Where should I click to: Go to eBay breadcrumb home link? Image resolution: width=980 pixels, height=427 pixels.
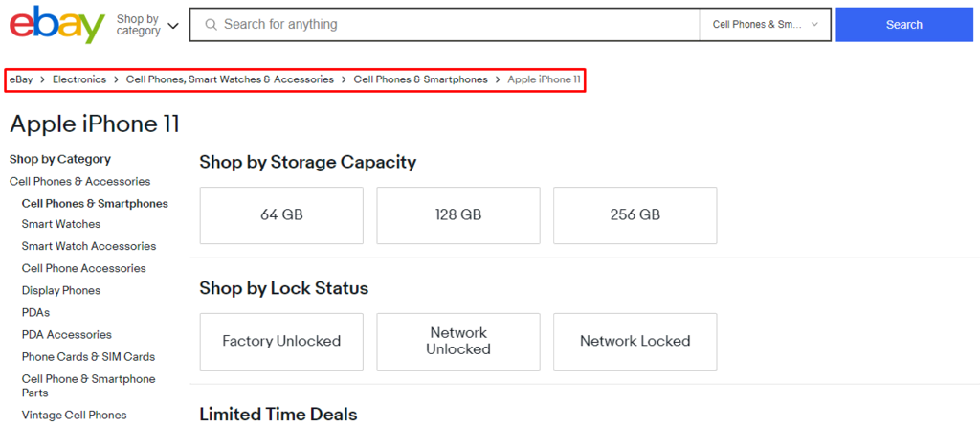pos(21,79)
